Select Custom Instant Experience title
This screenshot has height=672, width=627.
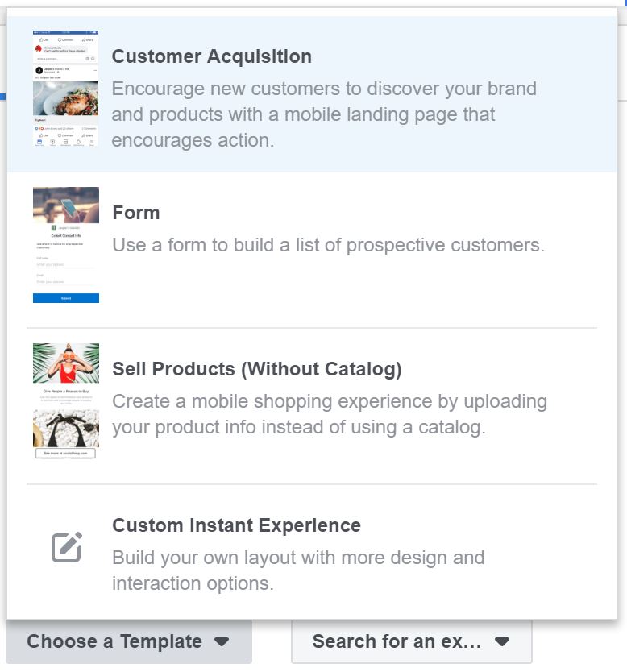pos(236,525)
